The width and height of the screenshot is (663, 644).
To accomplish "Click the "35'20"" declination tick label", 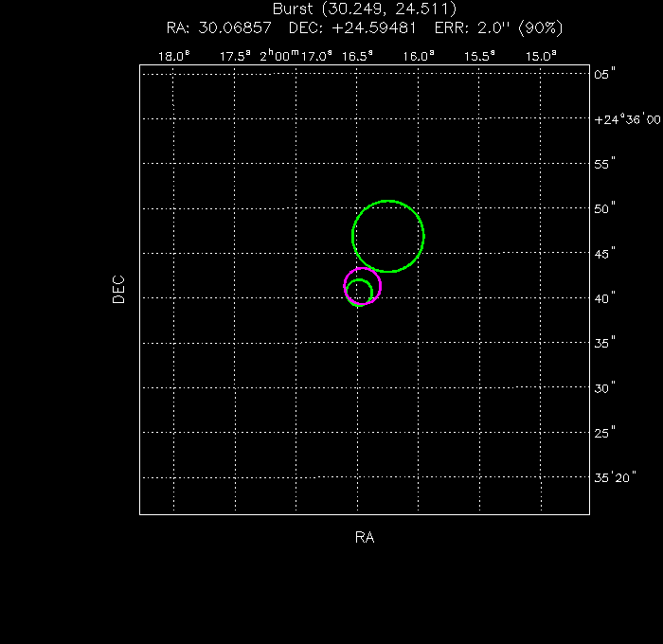I will pos(615,477).
